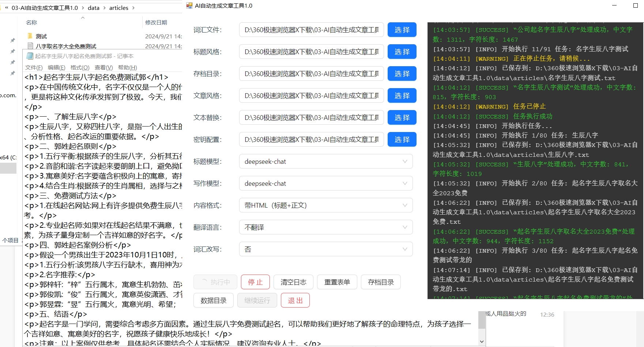Open the archive folder with bottom 存档目录 button
644x347 pixels.
(381, 282)
